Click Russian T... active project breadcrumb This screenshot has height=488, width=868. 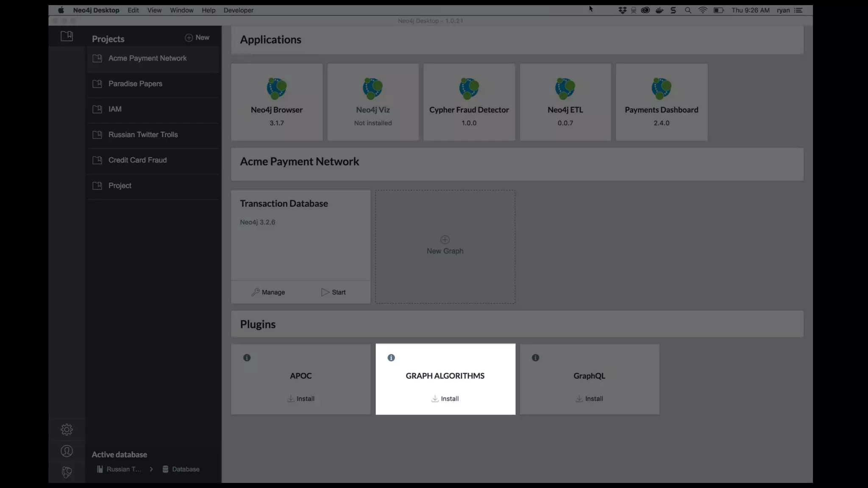click(119, 469)
